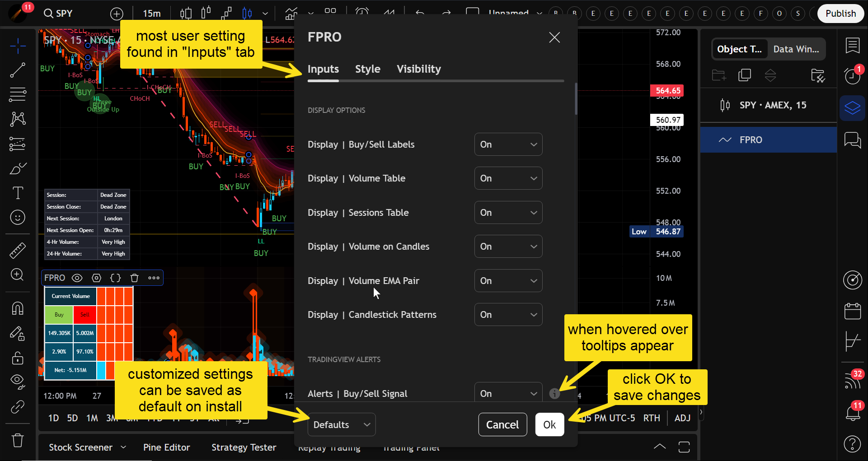The height and width of the screenshot is (461, 868).
Task: Open Display Buy/Sell Labels dropdown
Action: (x=508, y=144)
